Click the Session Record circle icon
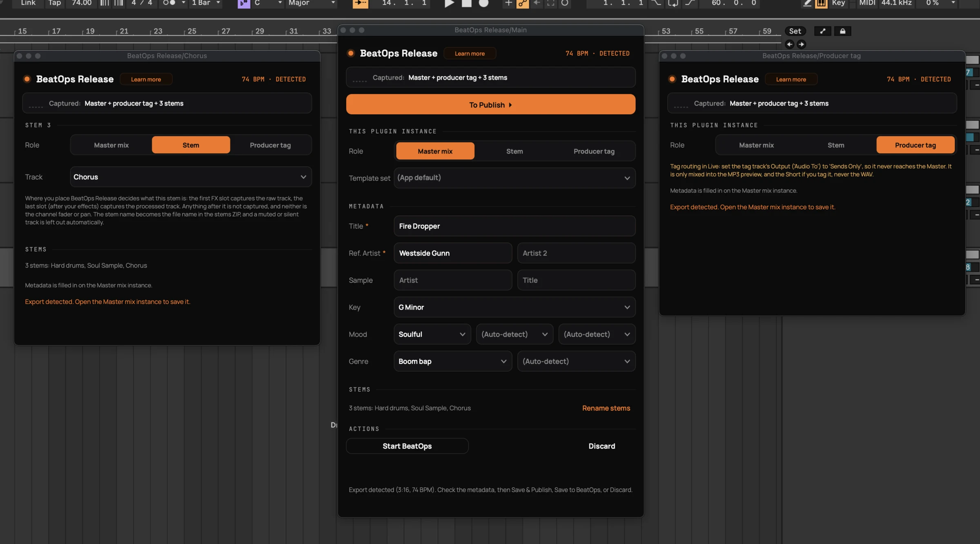Screen dimensions: 980x544 coord(565,3)
